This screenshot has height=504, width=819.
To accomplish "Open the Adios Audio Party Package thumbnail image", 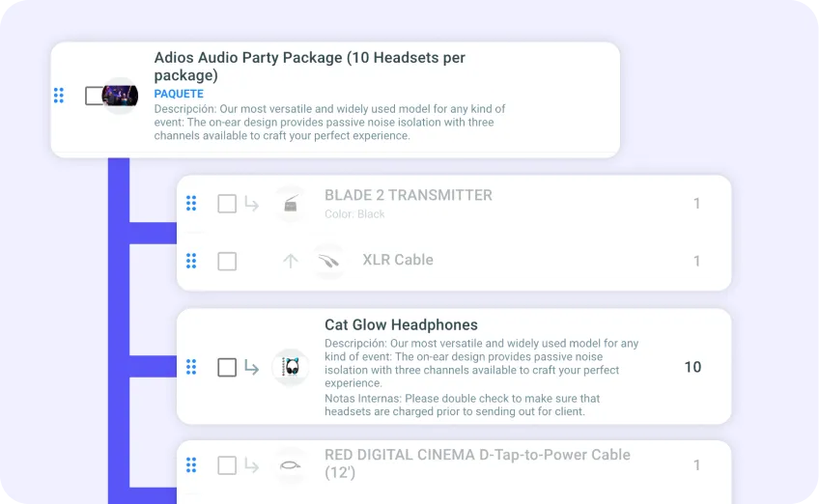I will (x=120, y=96).
